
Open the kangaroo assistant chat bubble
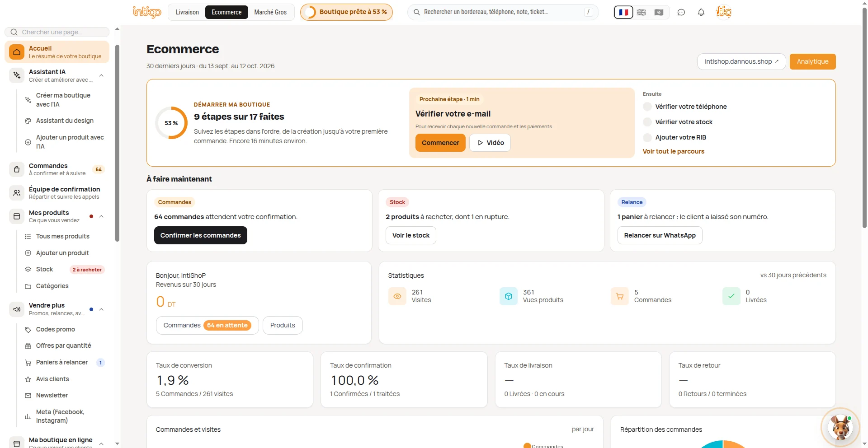(840, 427)
